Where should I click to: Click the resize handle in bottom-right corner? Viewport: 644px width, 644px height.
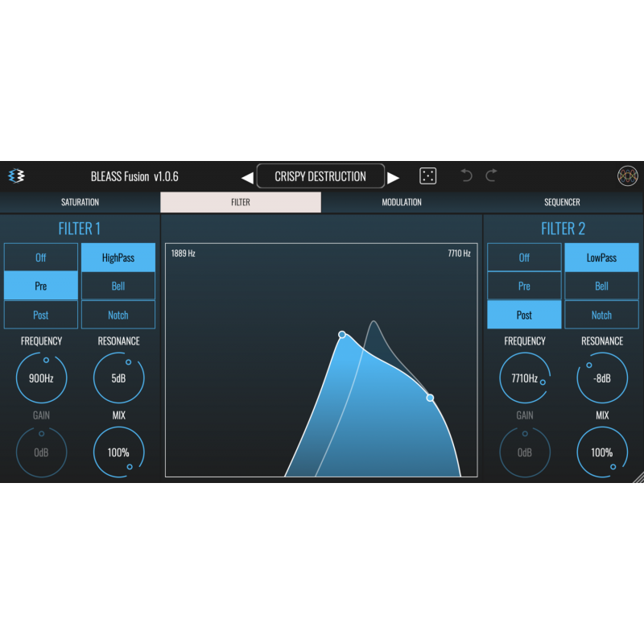click(x=638, y=477)
